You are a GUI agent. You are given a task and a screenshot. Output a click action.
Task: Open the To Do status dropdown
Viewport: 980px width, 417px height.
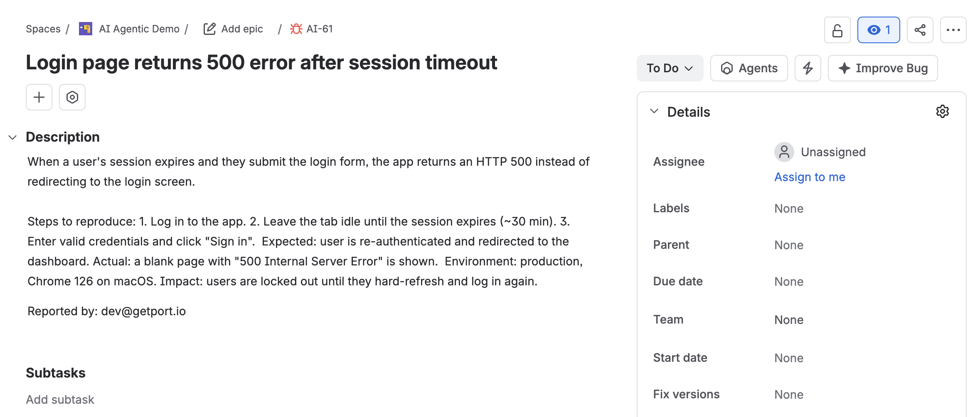[x=670, y=68]
